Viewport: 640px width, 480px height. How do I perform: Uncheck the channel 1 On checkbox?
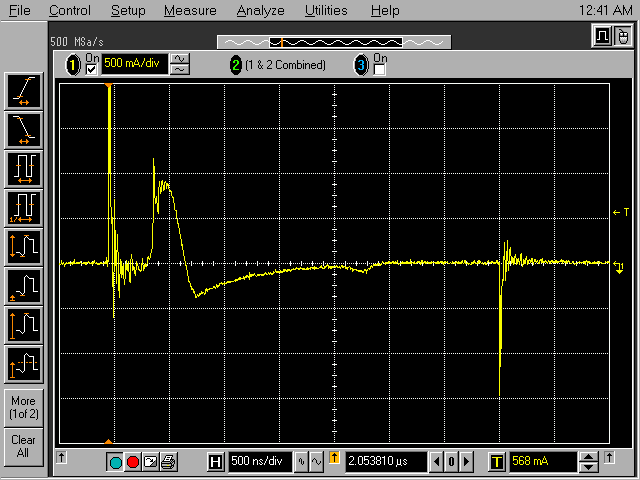[x=91, y=69]
